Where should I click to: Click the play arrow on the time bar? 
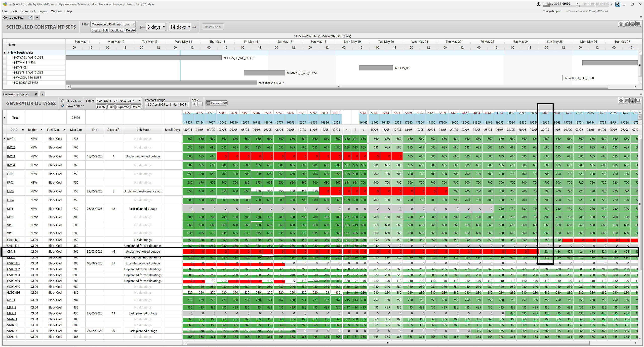pos(577,4)
